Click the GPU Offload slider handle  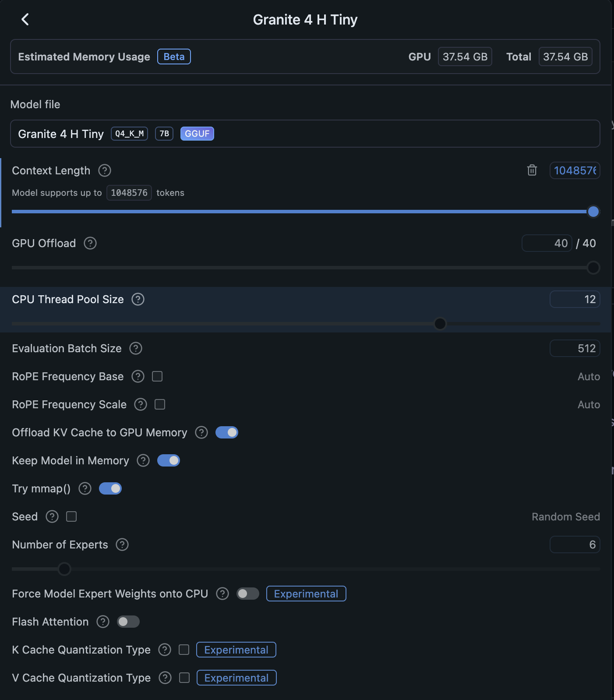point(593,268)
